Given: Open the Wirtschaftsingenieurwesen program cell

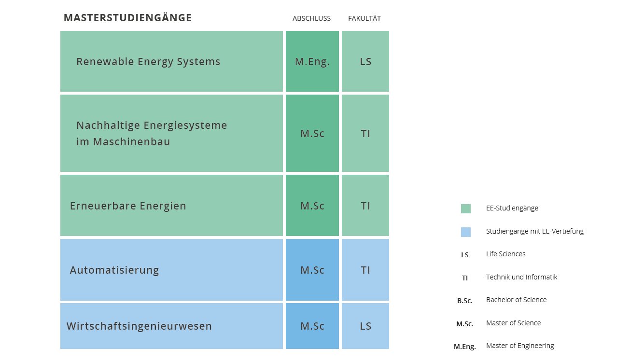Looking at the screenshot, I should tap(171, 326).
